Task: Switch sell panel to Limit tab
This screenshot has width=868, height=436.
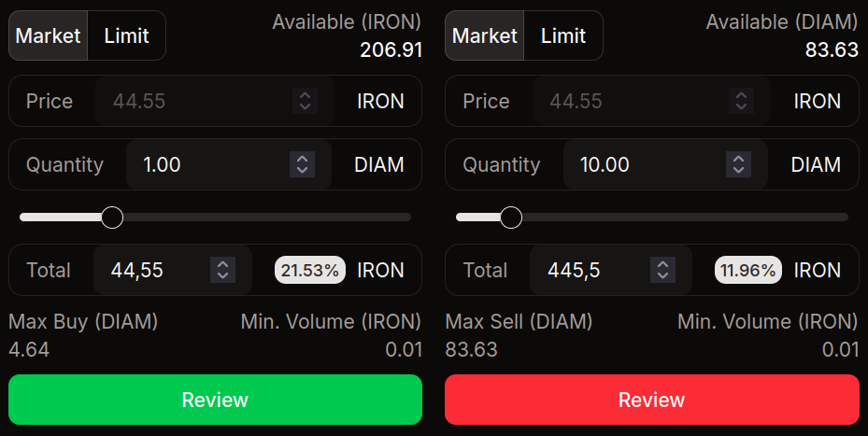Action: tap(563, 35)
